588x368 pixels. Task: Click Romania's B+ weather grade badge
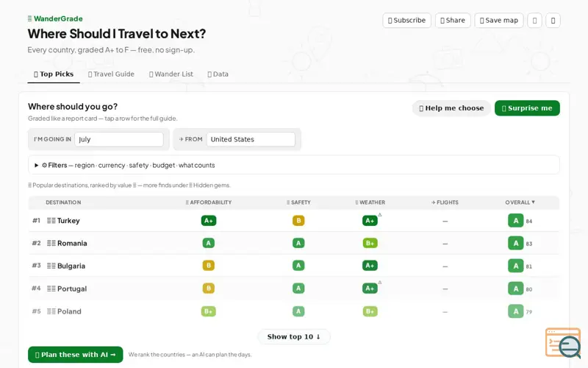tap(370, 244)
